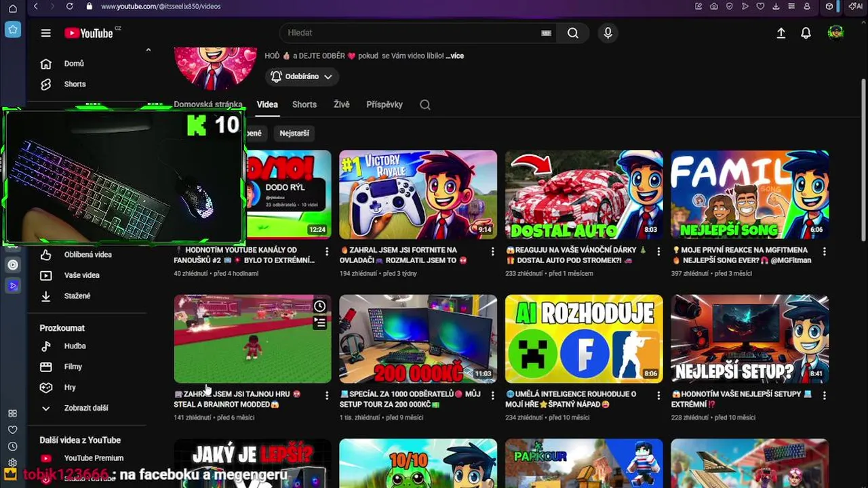This screenshot has height=488, width=868.
Task: Go back using browser back arrow
Action: [35, 6]
